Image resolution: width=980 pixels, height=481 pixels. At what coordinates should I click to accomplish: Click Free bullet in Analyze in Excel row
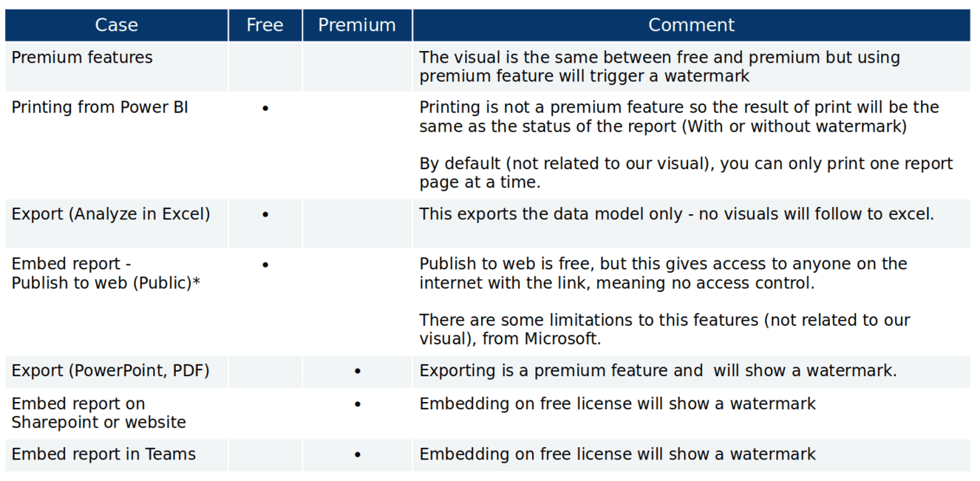pos(265,215)
